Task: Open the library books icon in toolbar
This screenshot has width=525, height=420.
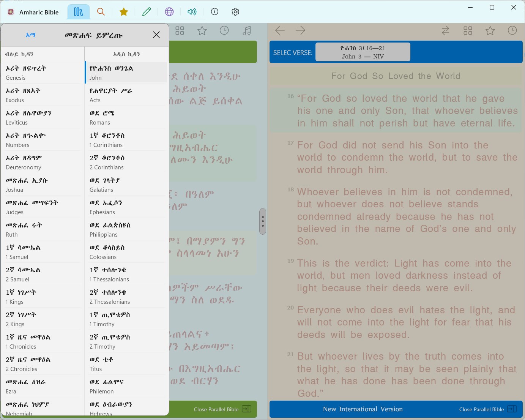Action: [x=78, y=12]
